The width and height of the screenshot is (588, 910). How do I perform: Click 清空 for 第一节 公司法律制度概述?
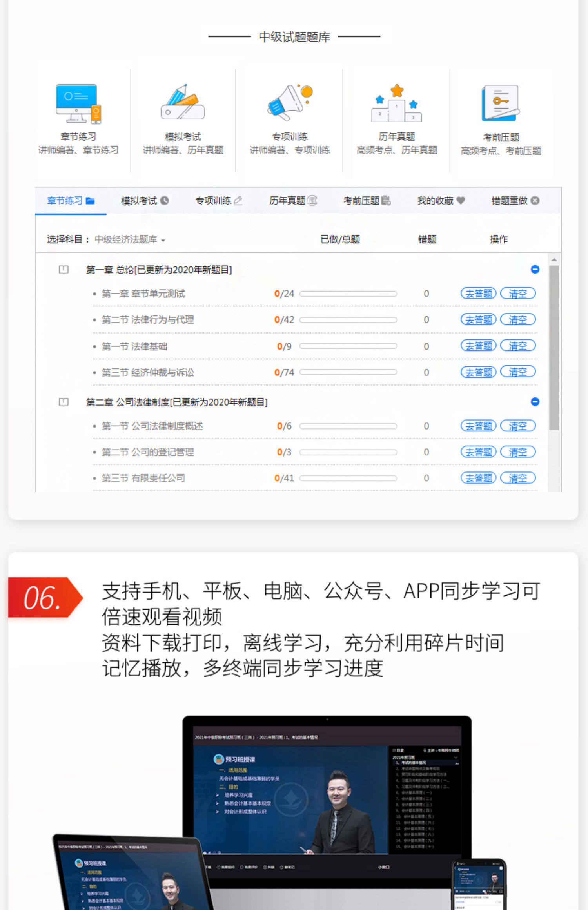pos(518,426)
